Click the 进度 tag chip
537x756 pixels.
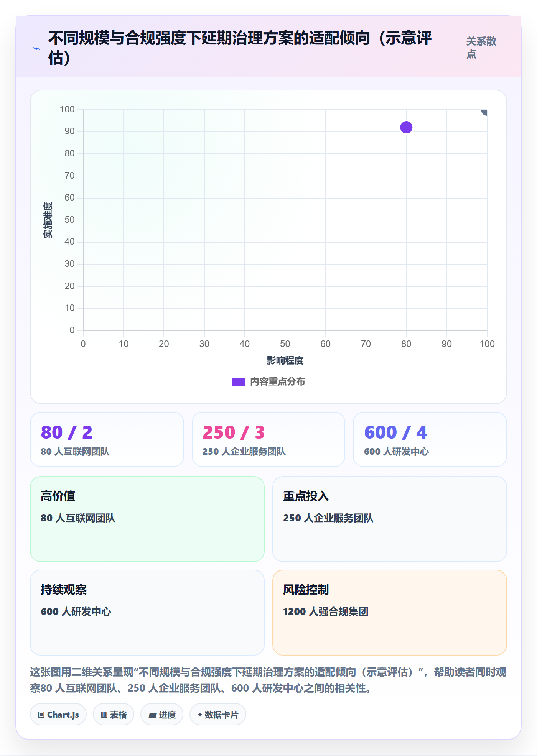coord(162,715)
